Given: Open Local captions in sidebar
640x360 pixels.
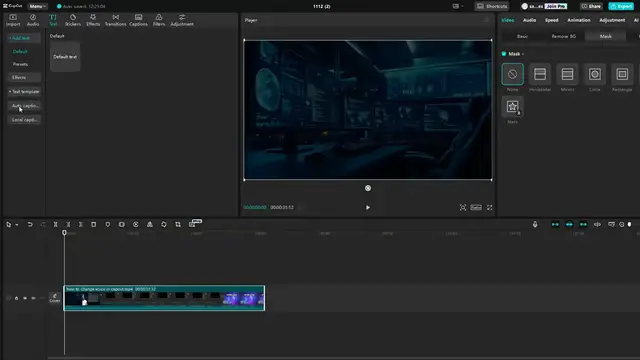Looking at the screenshot, I should [x=24, y=120].
